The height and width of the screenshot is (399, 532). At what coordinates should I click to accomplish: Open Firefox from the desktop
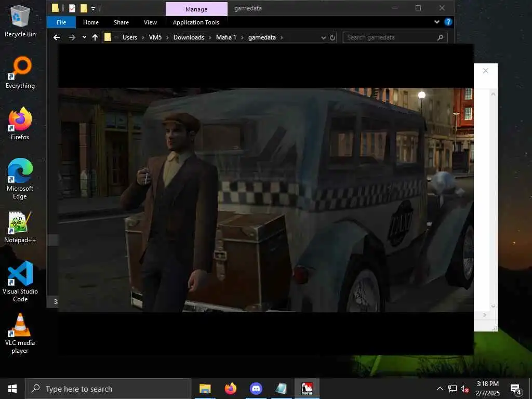[20, 124]
